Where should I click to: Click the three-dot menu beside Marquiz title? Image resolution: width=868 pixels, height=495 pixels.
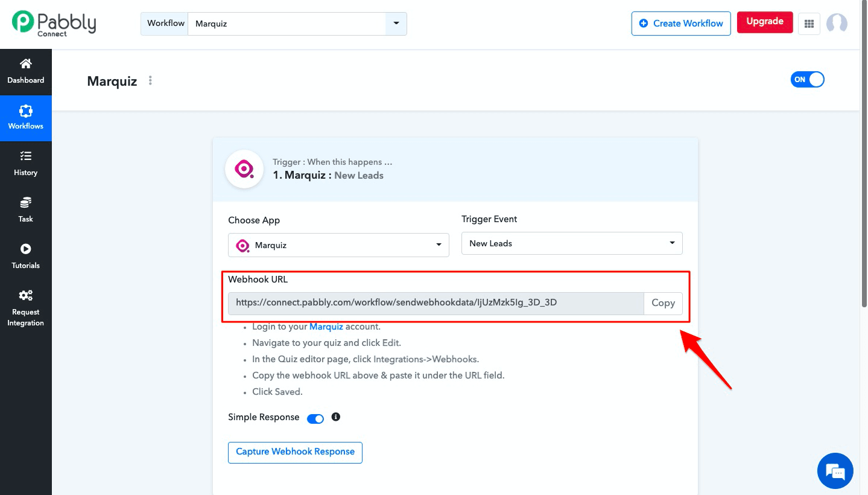tap(150, 80)
